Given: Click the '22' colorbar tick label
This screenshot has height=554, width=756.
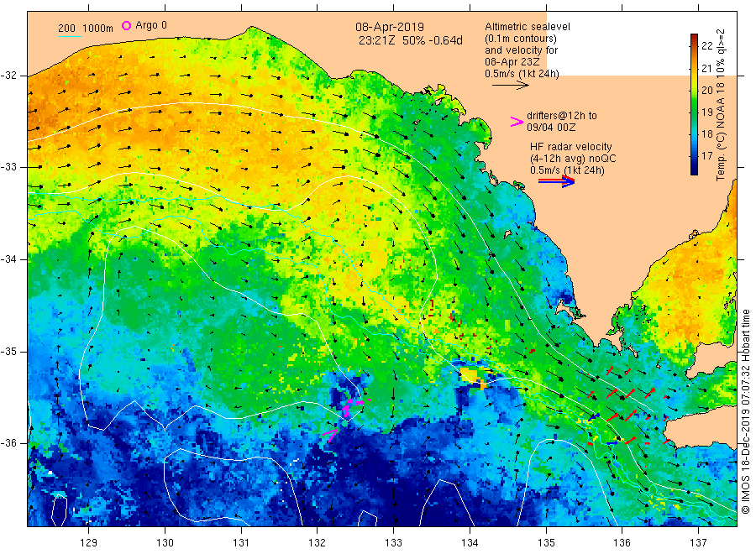Looking at the screenshot, I should pyautogui.click(x=706, y=45).
